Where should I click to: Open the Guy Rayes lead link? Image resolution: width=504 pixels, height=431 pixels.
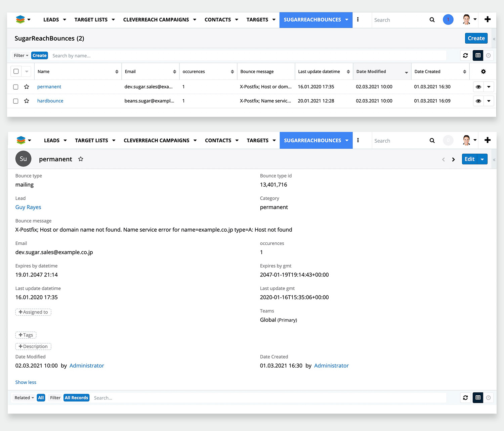point(28,207)
